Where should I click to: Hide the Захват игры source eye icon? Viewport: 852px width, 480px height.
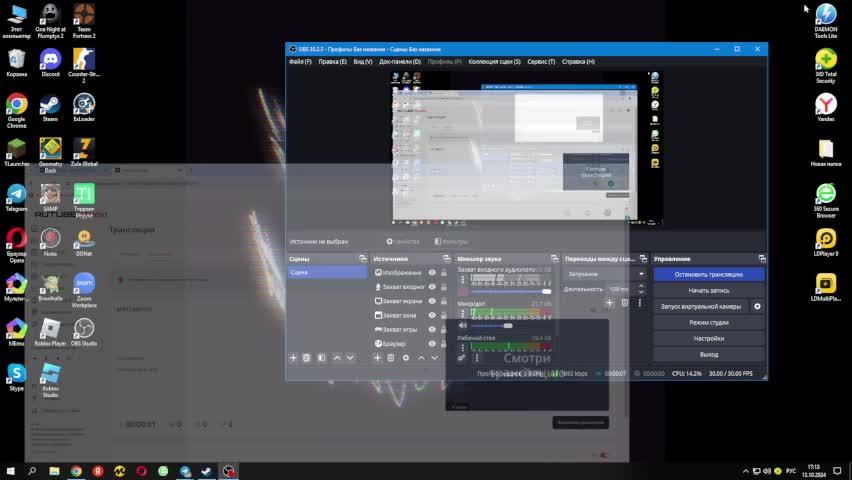click(x=432, y=329)
